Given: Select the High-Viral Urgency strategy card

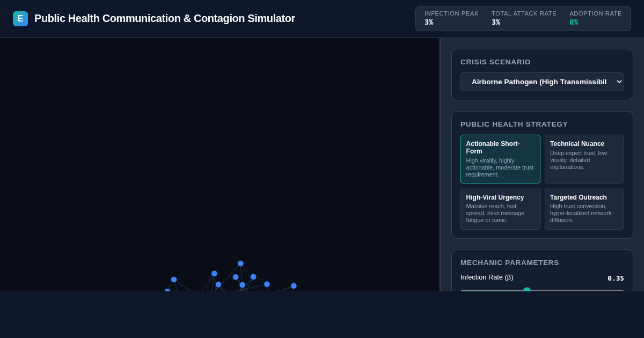Looking at the screenshot, I should tap(500, 209).
